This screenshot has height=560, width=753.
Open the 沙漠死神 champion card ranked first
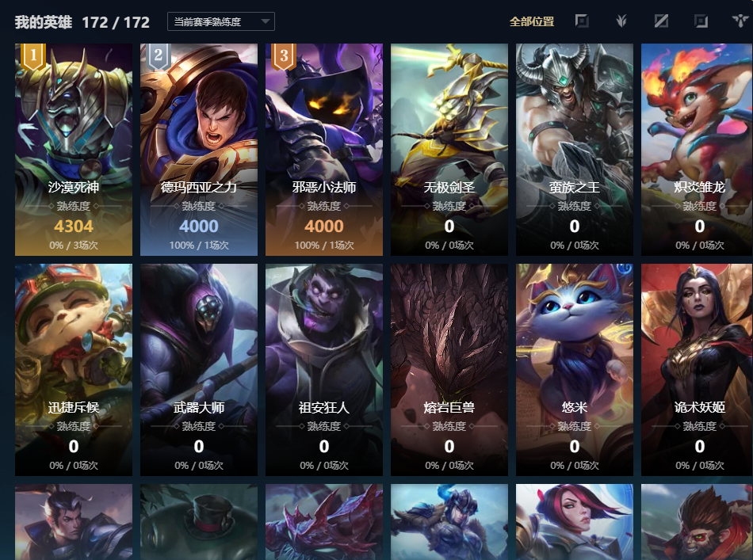click(x=74, y=150)
